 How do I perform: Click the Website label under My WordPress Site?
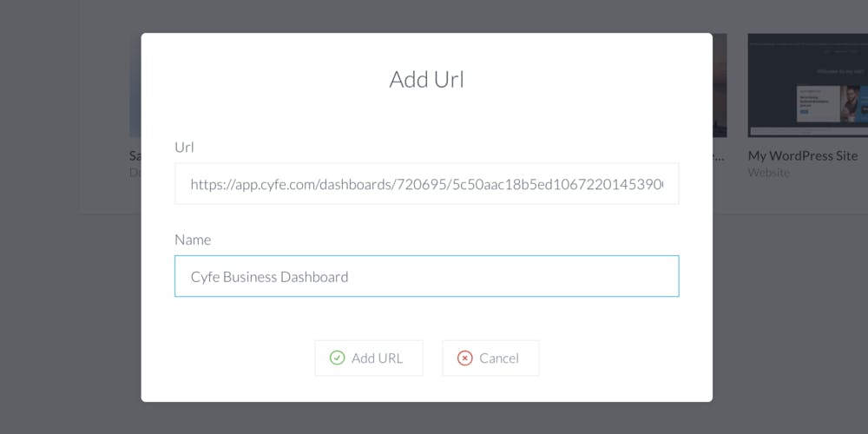click(768, 173)
